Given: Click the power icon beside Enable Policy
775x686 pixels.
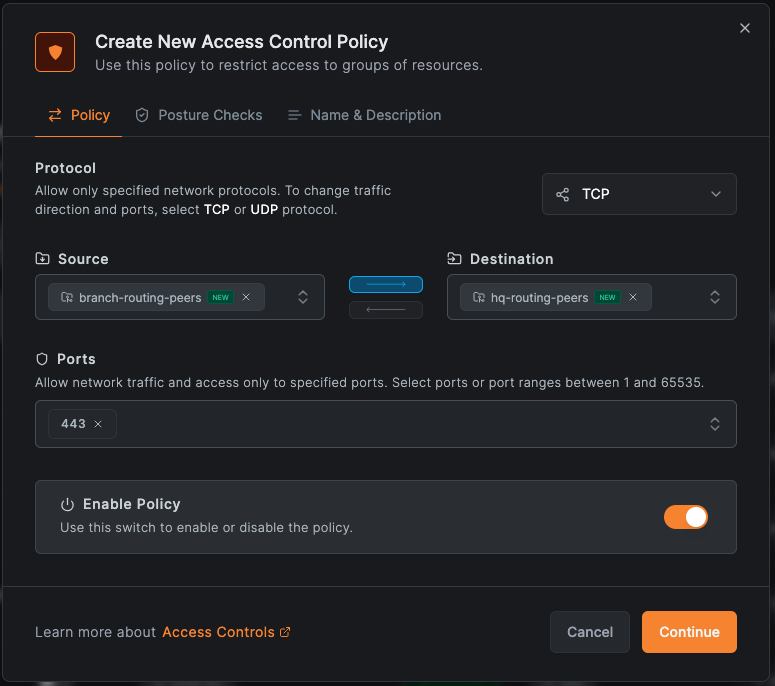Looking at the screenshot, I should pyautogui.click(x=68, y=505).
